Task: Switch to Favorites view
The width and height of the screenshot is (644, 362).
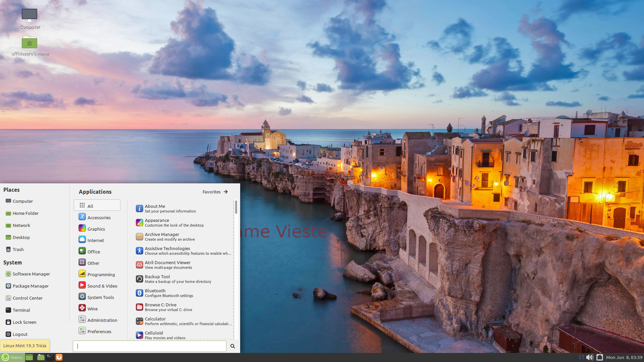Action: (215, 192)
